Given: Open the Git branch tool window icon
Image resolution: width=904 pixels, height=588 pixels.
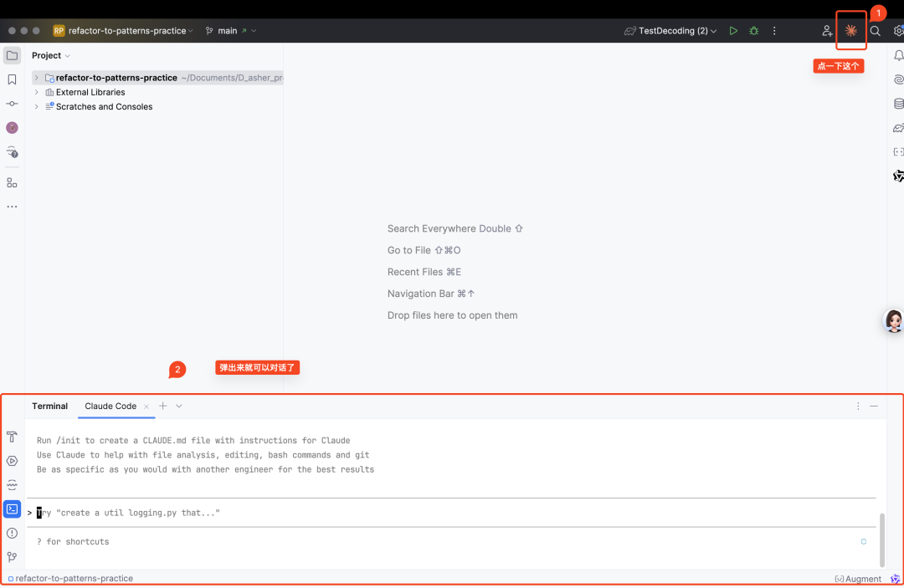Looking at the screenshot, I should pos(12,557).
